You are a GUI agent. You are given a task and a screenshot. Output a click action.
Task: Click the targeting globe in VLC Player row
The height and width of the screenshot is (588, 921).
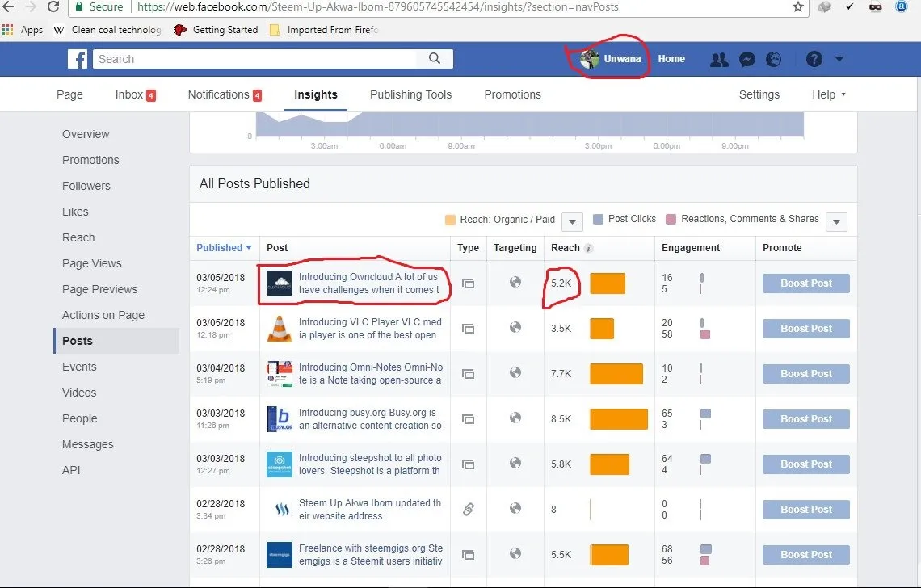[515, 327]
